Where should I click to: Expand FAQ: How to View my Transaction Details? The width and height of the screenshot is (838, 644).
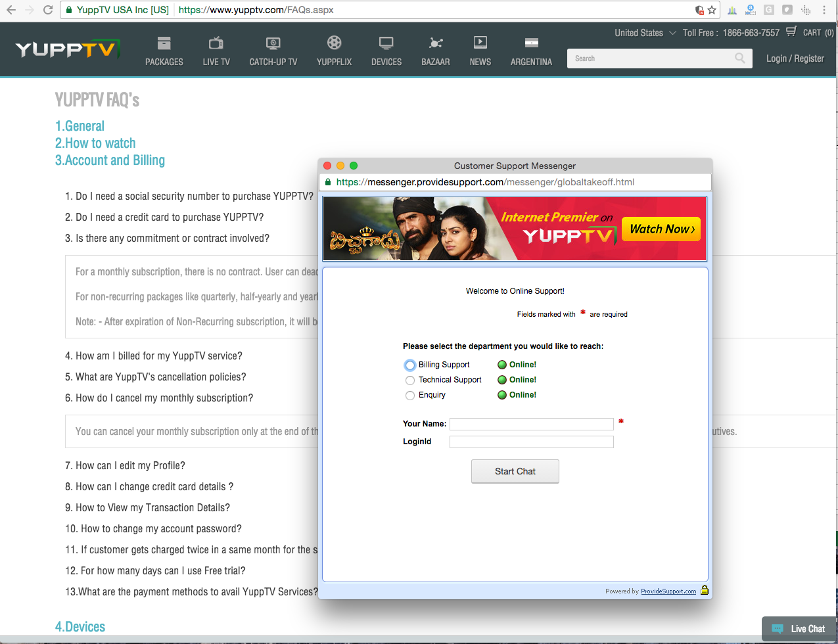point(147,507)
